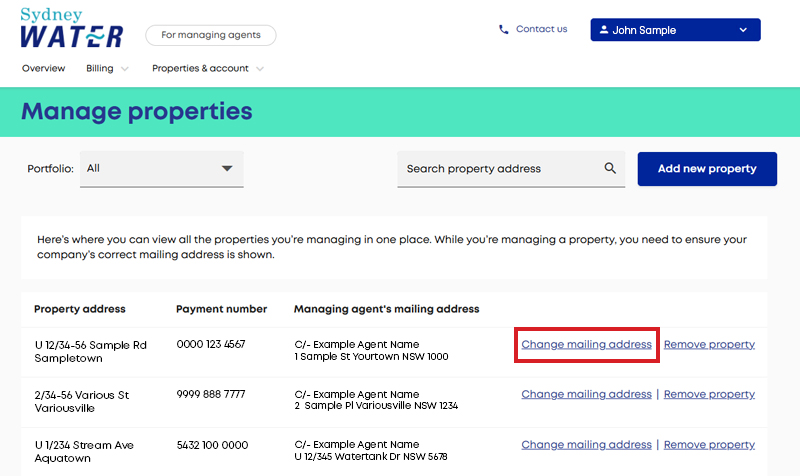
Task: Click the search magnifier icon
Action: click(x=610, y=169)
